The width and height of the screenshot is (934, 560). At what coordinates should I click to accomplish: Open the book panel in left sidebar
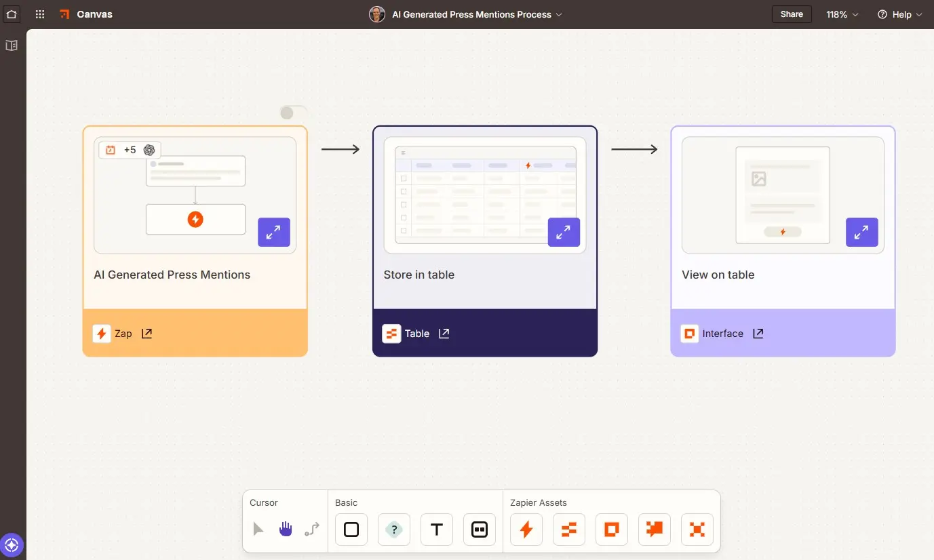coord(12,45)
